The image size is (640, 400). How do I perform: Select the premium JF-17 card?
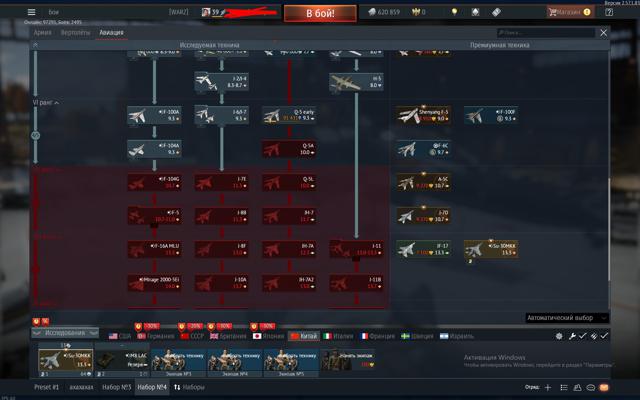click(x=424, y=249)
